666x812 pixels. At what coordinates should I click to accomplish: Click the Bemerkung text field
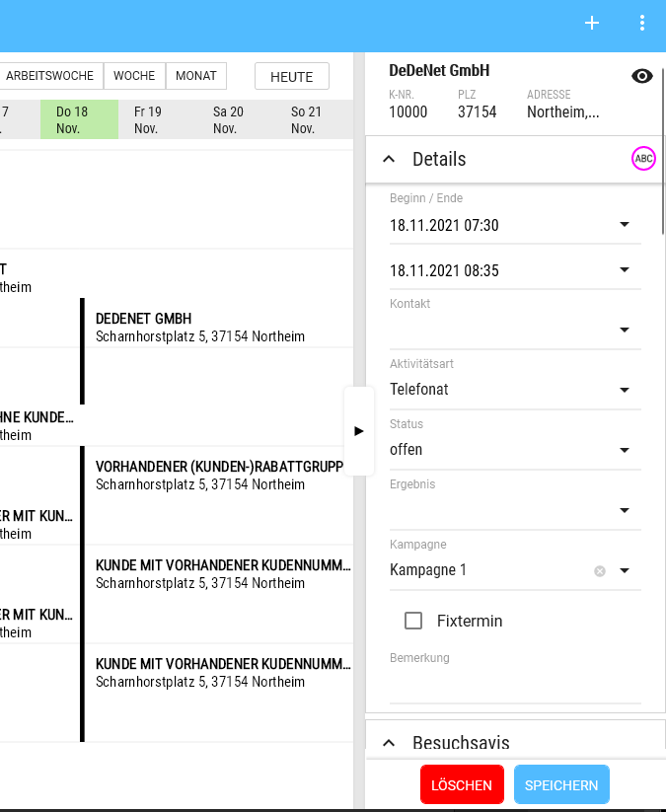[515, 686]
